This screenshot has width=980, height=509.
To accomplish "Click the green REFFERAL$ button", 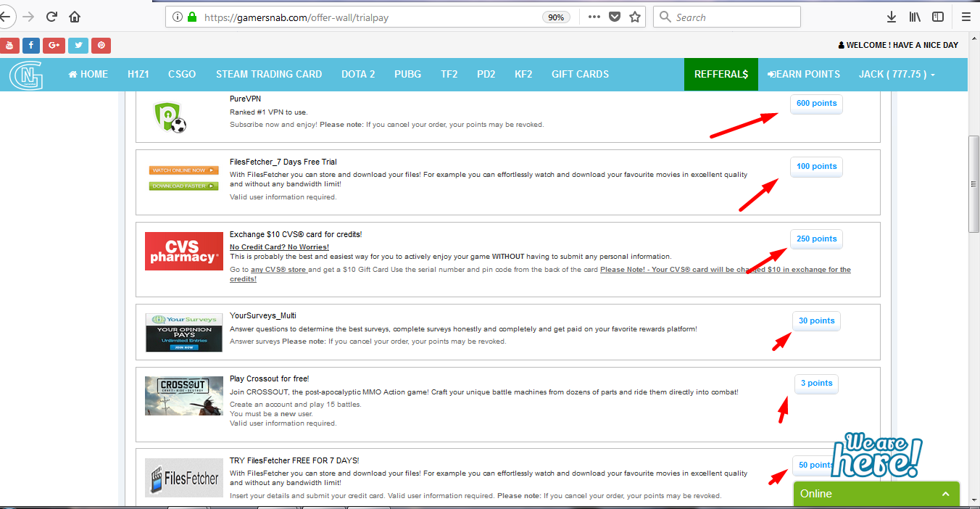I will [721, 75].
